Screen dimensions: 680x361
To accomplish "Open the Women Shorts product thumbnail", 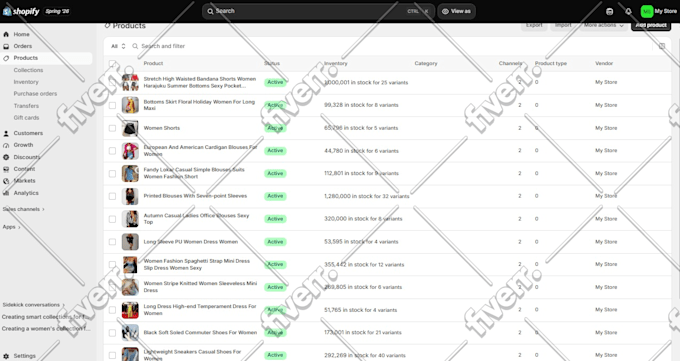I will 130,128.
